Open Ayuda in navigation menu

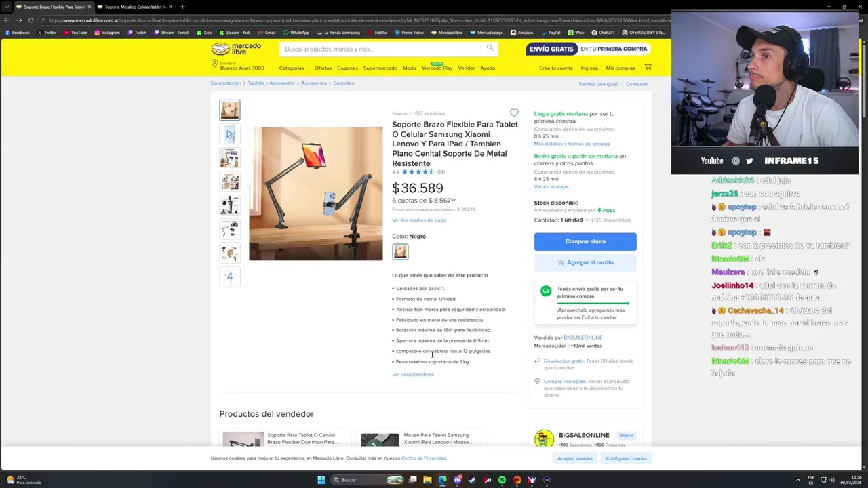point(488,68)
